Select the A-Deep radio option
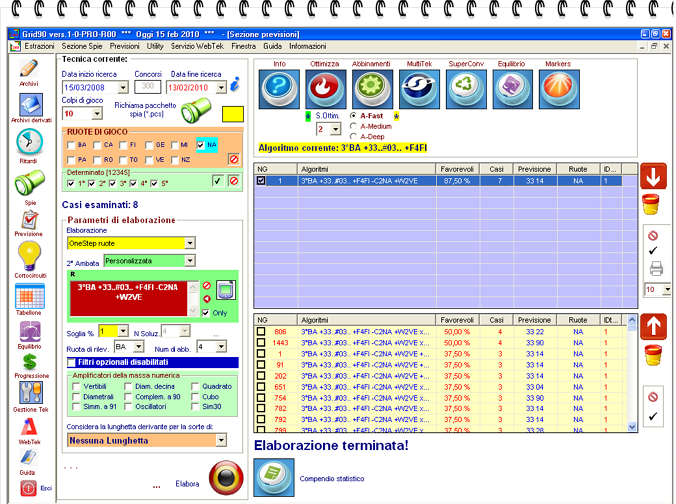 354,137
